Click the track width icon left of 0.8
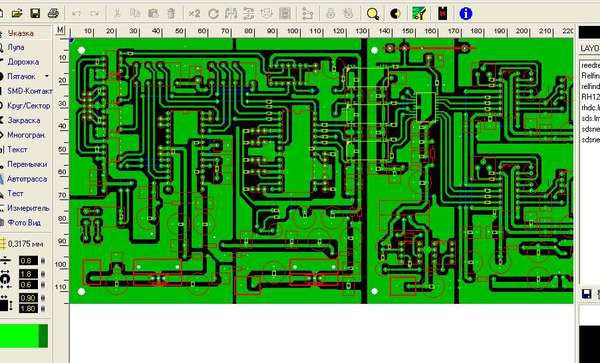Viewport: 600px width, 363px height. (x=6, y=261)
